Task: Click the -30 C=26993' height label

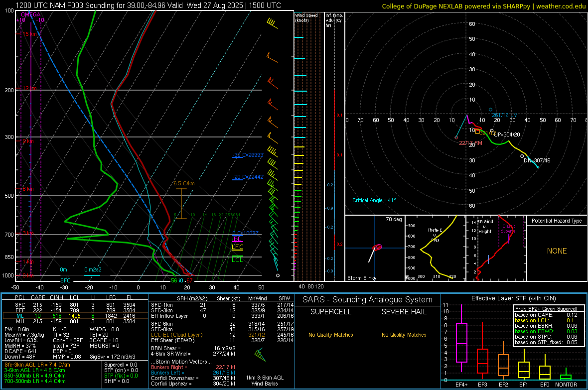Action: click(248, 155)
